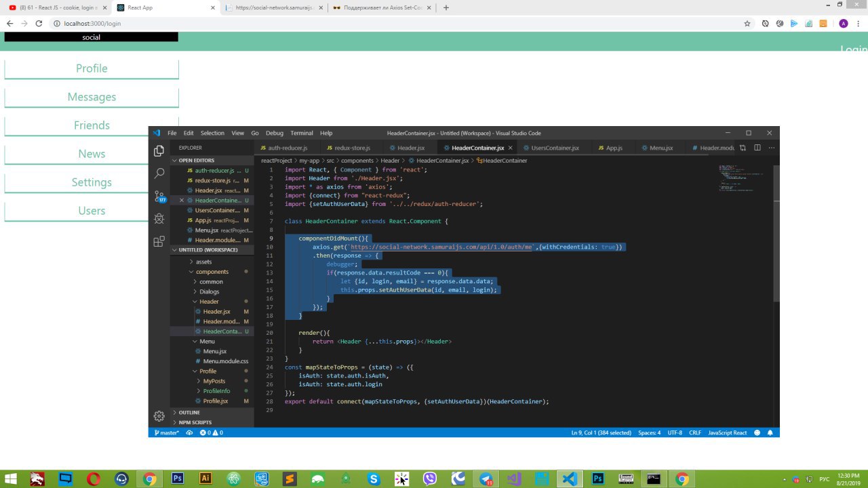The height and width of the screenshot is (488, 868).
Task: Click the master branch status bar button
Action: [x=167, y=432]
